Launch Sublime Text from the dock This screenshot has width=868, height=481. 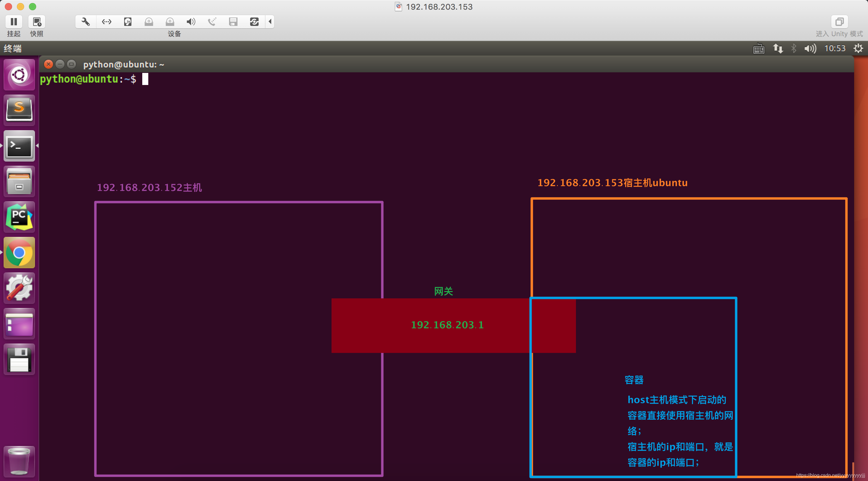click(19, 110)
